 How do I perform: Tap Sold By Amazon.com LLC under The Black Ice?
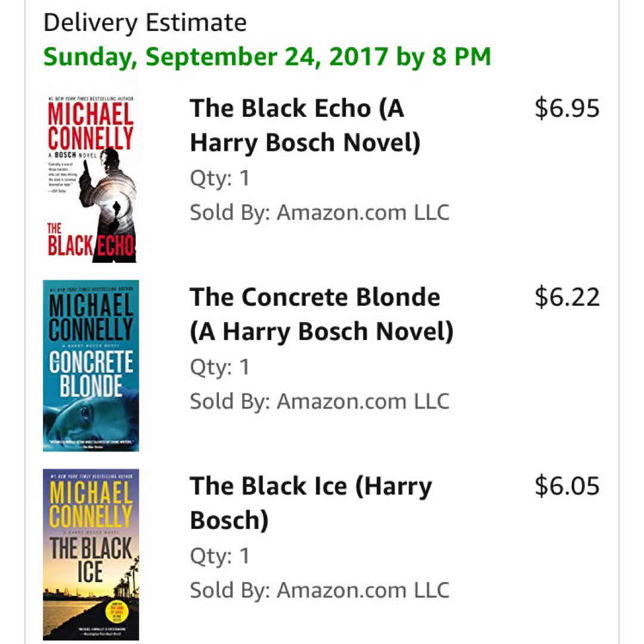[x=319, y=589]
